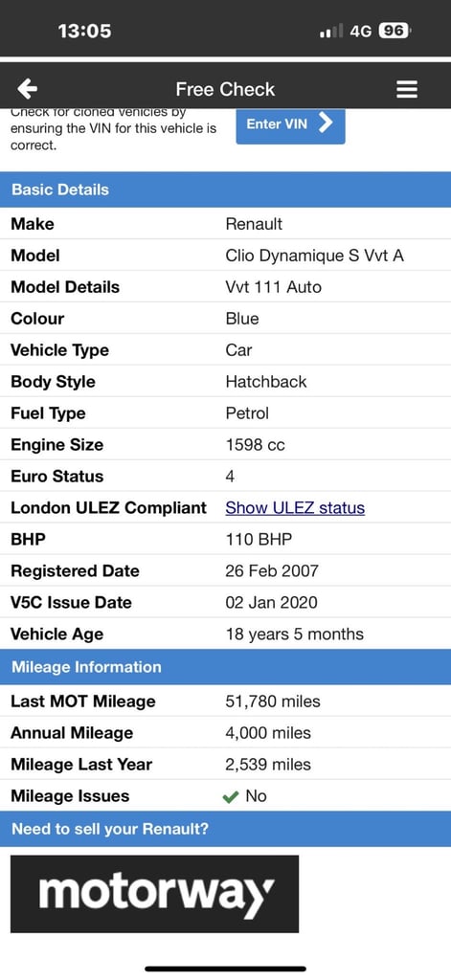The width and height of the screenshot is (451, 980).
Task: Tap the Mileage Issues row label
Action: click(70, 796)
